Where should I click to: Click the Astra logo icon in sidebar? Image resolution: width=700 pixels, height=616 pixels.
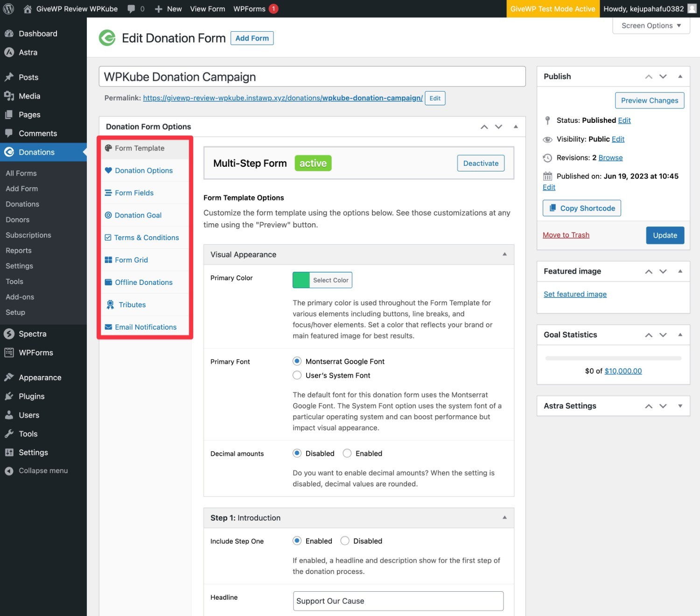(x=9, y=52)
